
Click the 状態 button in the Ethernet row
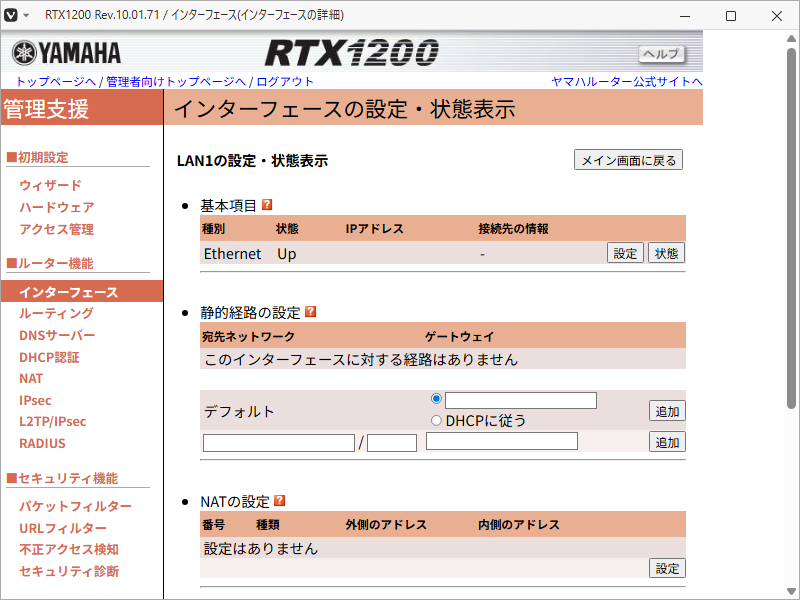point(666,253)
